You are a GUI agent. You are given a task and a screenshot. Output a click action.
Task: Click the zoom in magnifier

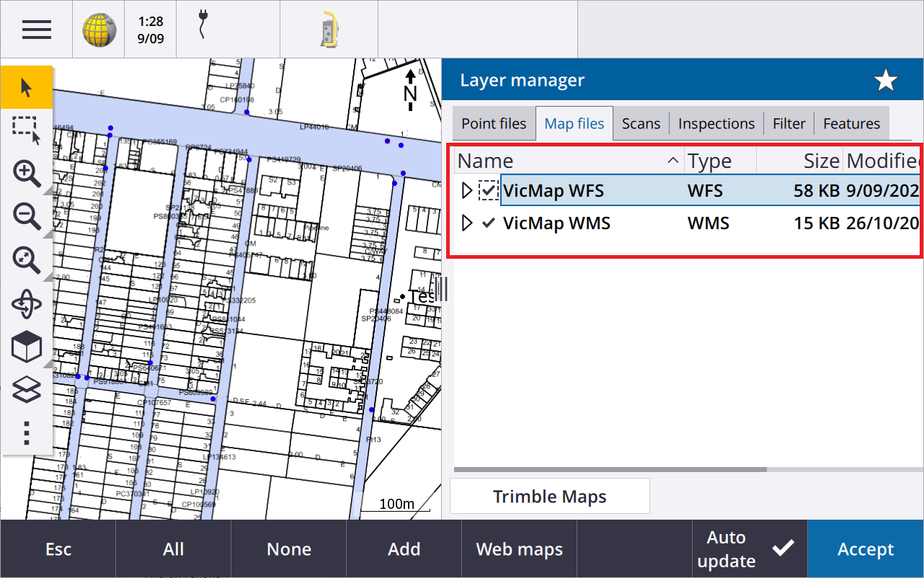(x=27, y=174)
